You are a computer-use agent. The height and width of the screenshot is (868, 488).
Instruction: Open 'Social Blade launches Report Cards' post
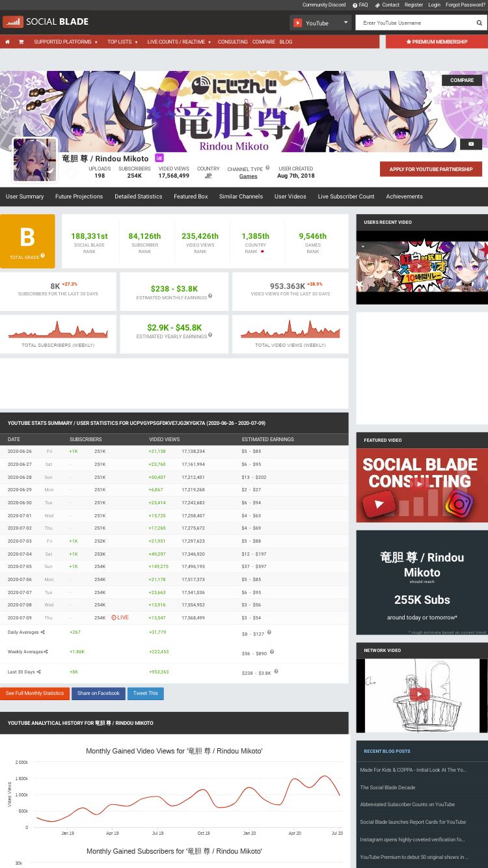413,822
